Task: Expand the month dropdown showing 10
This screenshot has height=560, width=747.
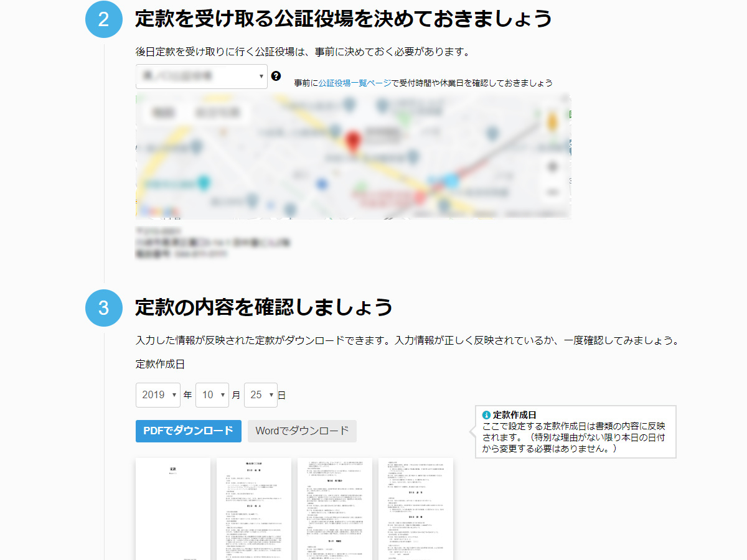Action: click(x=212, y=395)
